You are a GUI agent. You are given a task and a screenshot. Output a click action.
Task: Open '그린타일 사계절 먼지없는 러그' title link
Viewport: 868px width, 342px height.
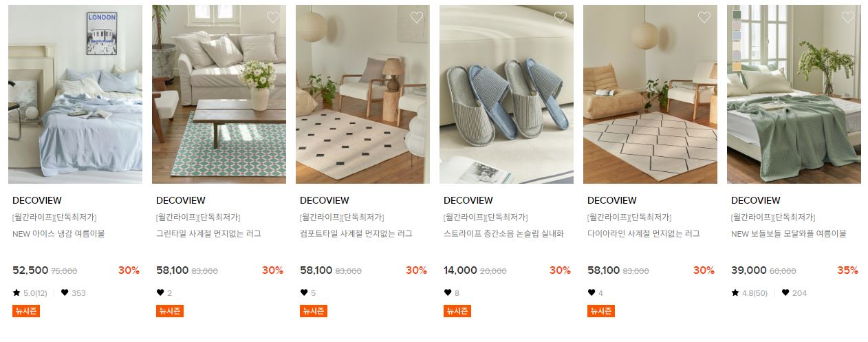tap(208, 234)
